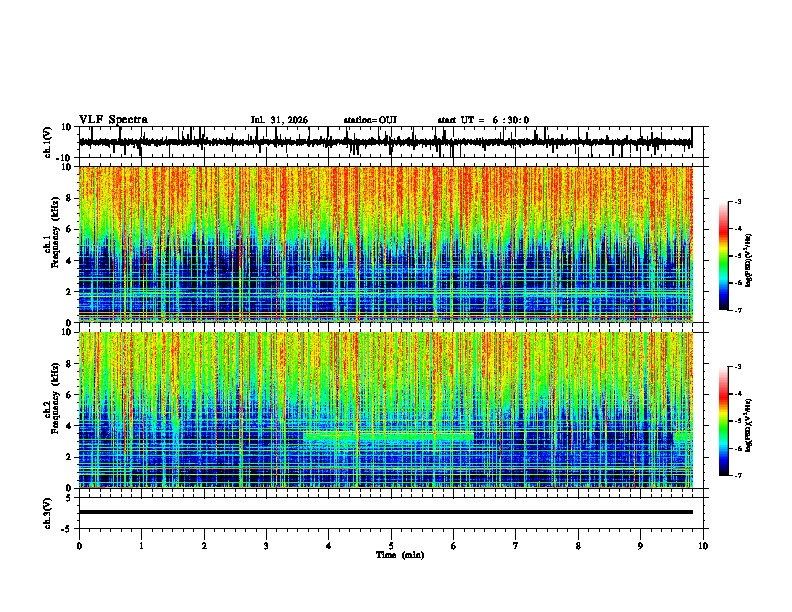Click the ch.1 frequency spectrogram panel
Image resolution: width=792 pixels, height=612 pixels.
pyautogui.click(x=385, y=244)
